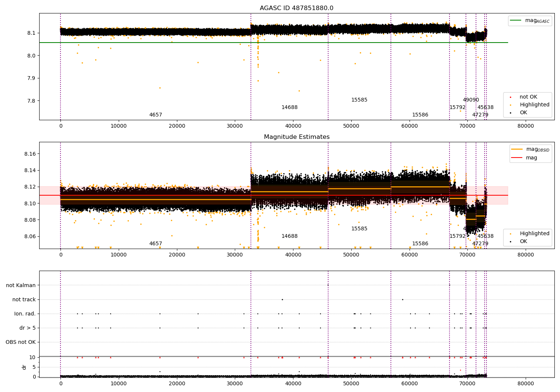The image size is (560, 392).
Task: Click obsid label 14688 in the top plot
Action: coord(290,108)
